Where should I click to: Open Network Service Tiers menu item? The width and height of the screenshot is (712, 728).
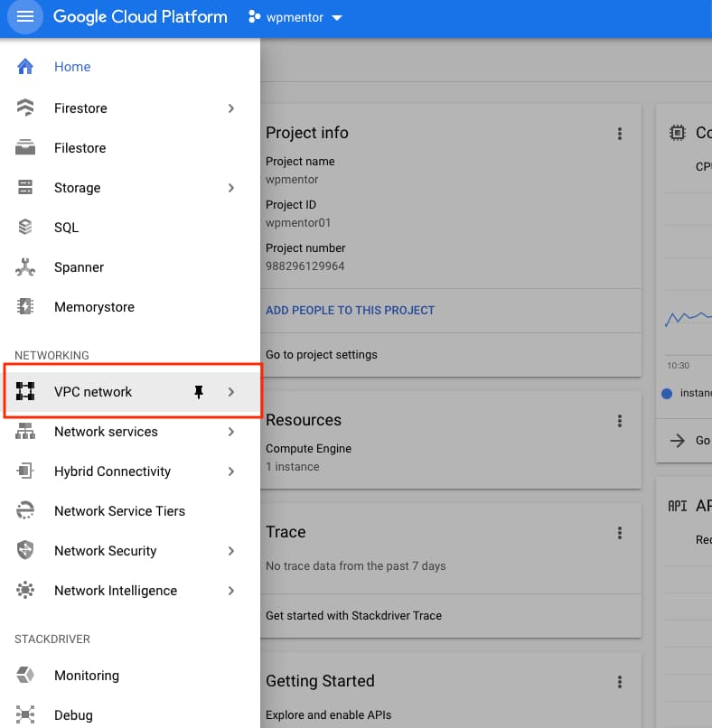130,510
